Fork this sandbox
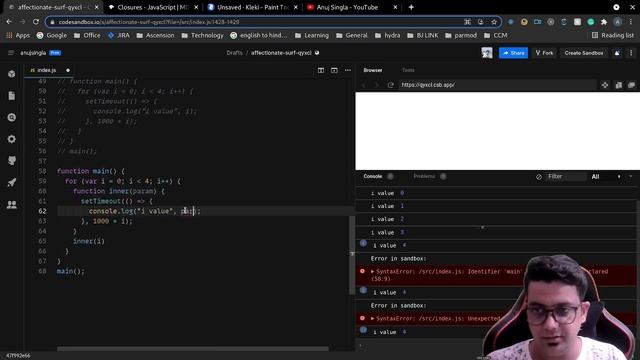This screenshot has height=360, width=640. (544, 53)
